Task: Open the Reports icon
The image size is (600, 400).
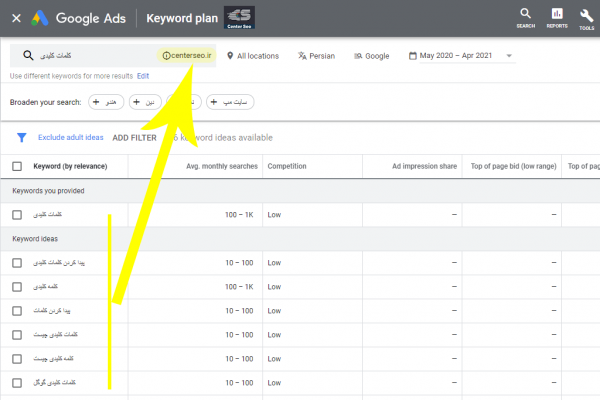Action: 556,14
